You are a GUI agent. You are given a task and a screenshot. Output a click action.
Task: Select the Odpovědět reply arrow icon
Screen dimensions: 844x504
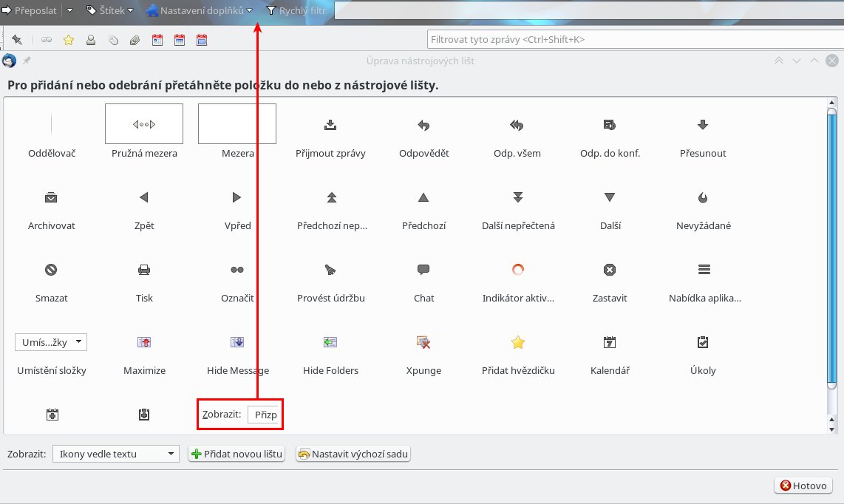tap(423, 125)
